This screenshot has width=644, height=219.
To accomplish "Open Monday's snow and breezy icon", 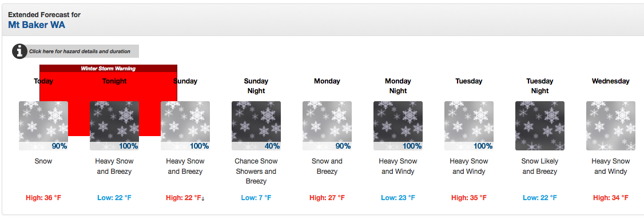I will (x=327, y=126).
